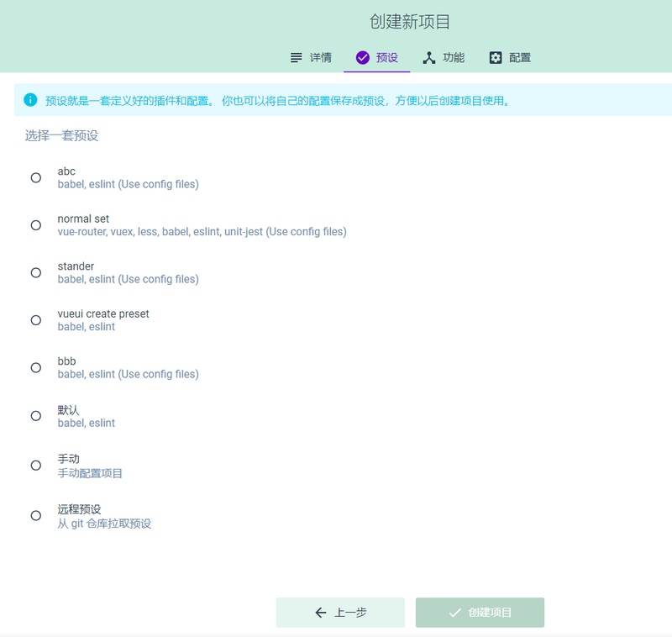The height and width of the screenshot is (637, 672).
Task: Click the 创建项目 button
Action: (x=480, y=613)
